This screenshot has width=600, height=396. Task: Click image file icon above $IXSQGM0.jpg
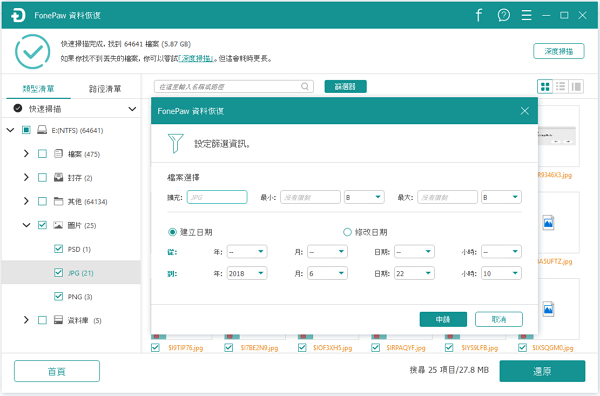(548, 309)
